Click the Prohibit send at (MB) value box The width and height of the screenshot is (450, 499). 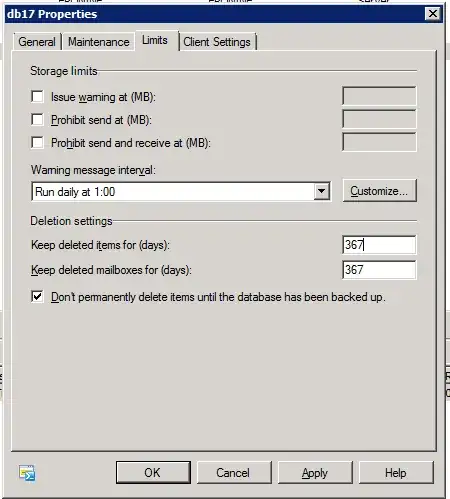[379, 119]
